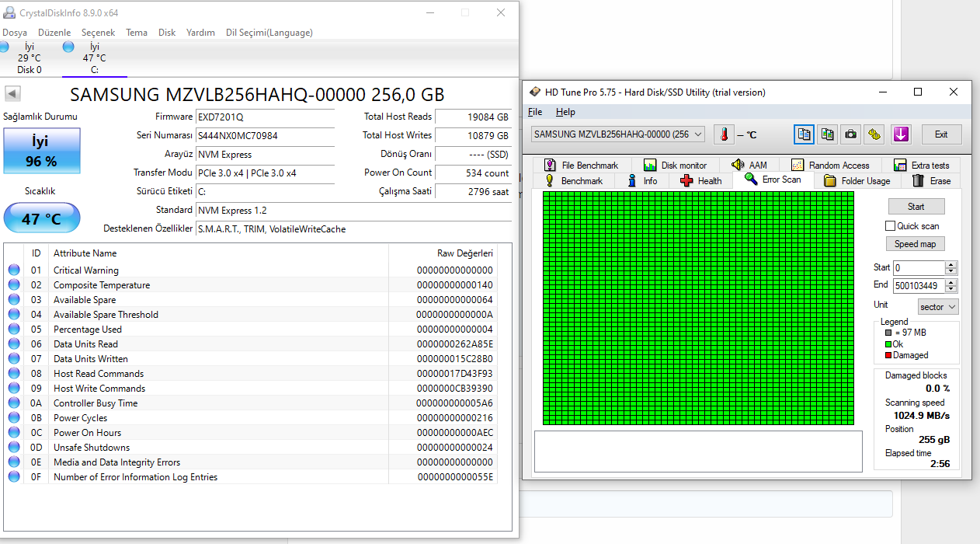Image resolution: width=980 pixels, height=544 pixels.
Task: Open the Yardım menu
Action: point(201,33)
